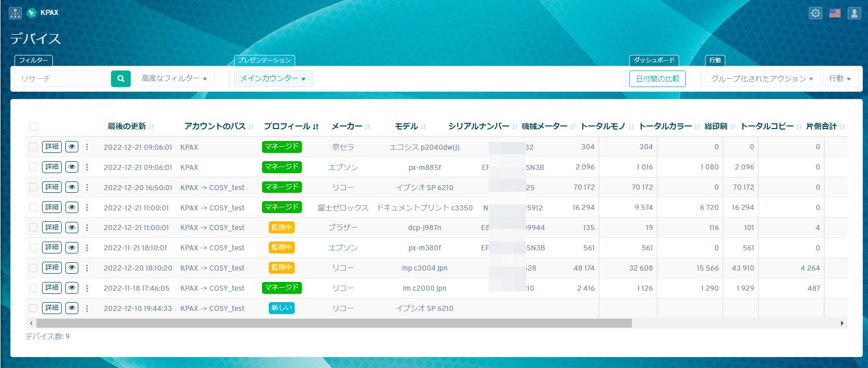The height and width of the screenshot is (368, 868).
Task: Click the 新しい profile badge
Action: point(282,308)
